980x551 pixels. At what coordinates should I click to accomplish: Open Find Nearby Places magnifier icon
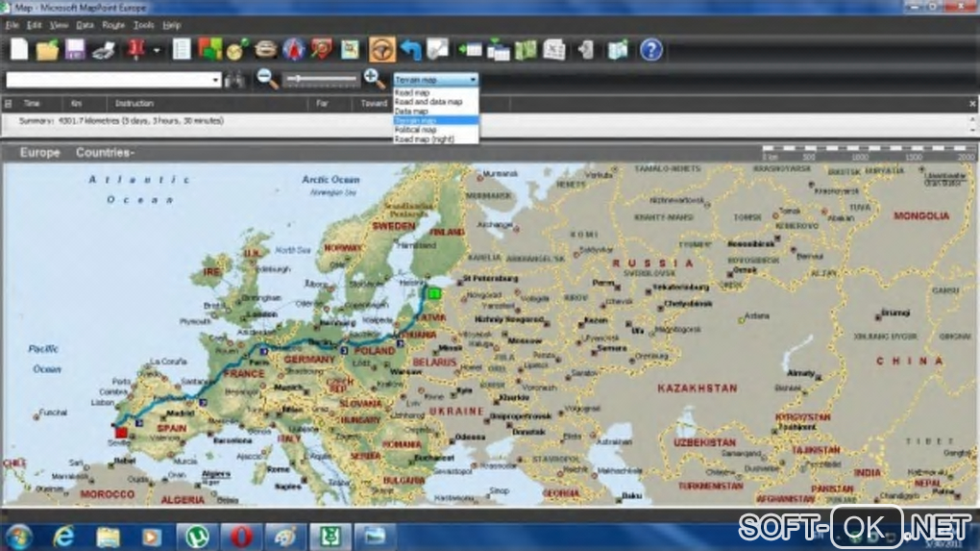(x=322, y=49)
